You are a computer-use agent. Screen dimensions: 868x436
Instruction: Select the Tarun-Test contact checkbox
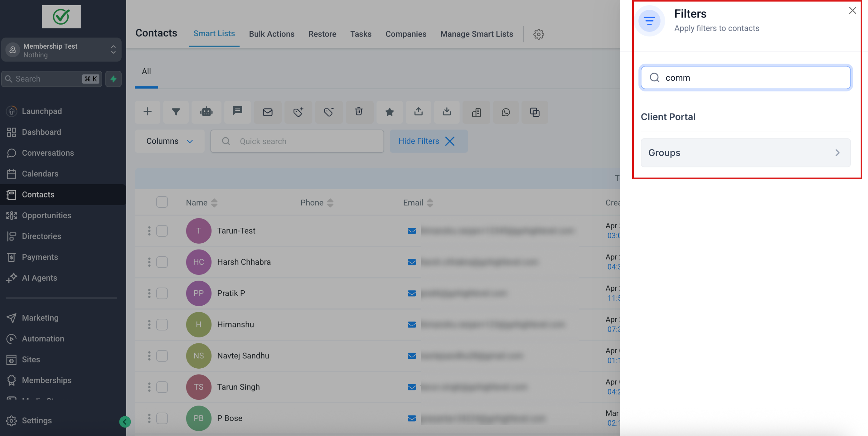[162, 231]
